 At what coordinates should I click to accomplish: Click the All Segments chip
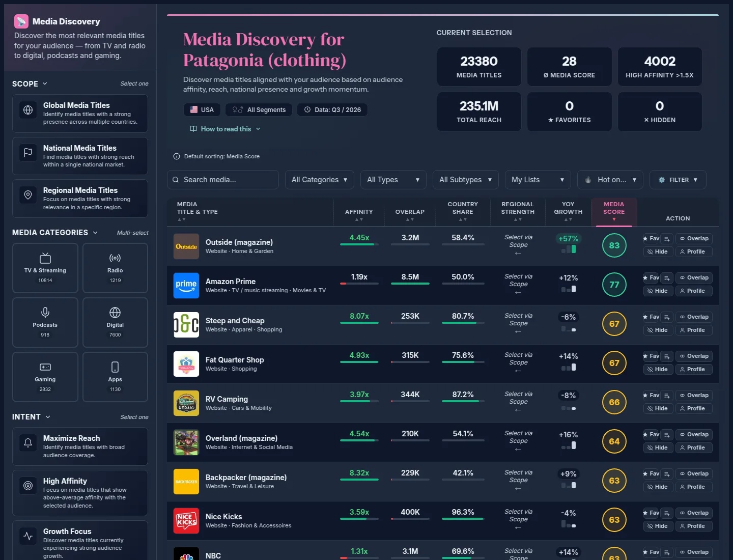point(259,109)
